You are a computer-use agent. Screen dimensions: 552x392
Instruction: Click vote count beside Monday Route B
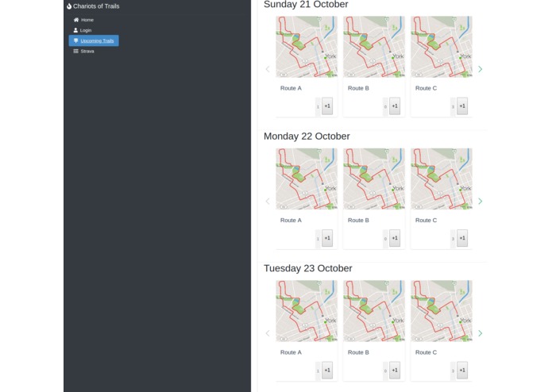click(385, 239)
